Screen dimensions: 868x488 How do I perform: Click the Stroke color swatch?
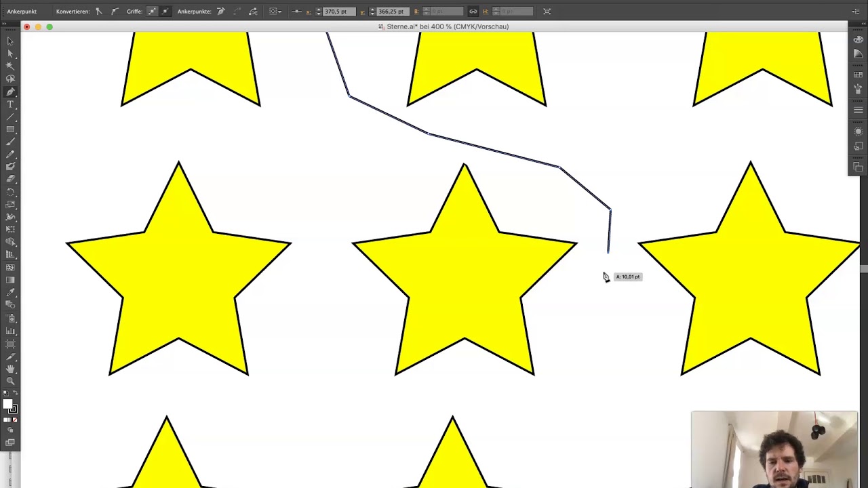tap(13, 409)
